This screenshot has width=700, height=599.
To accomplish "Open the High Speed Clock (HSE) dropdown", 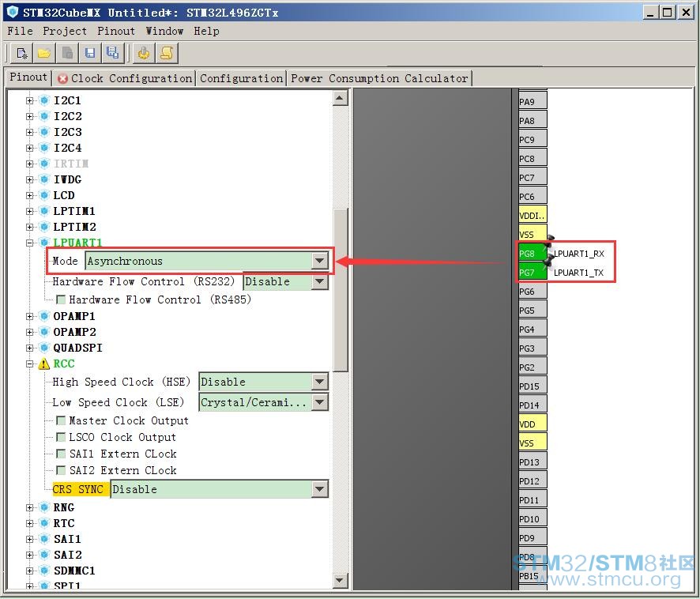I will pyautogui.click(x=320, y=382).
